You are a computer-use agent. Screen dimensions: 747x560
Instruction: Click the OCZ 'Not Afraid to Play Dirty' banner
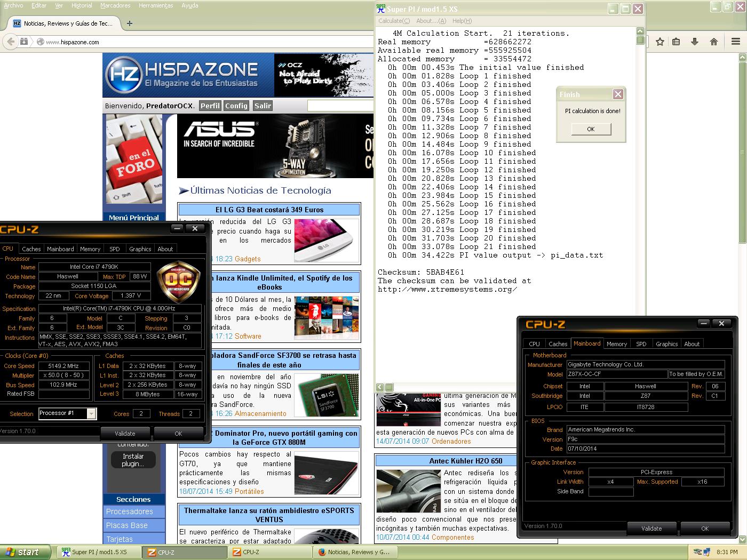tap(324, 75)
